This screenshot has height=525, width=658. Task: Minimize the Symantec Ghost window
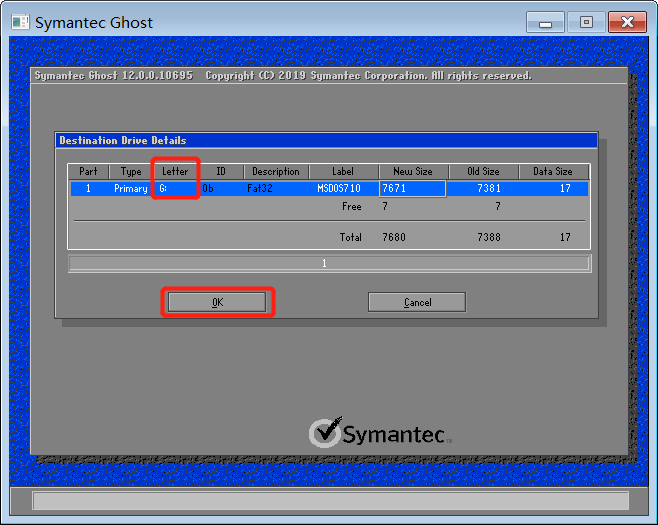pos(545,22)
